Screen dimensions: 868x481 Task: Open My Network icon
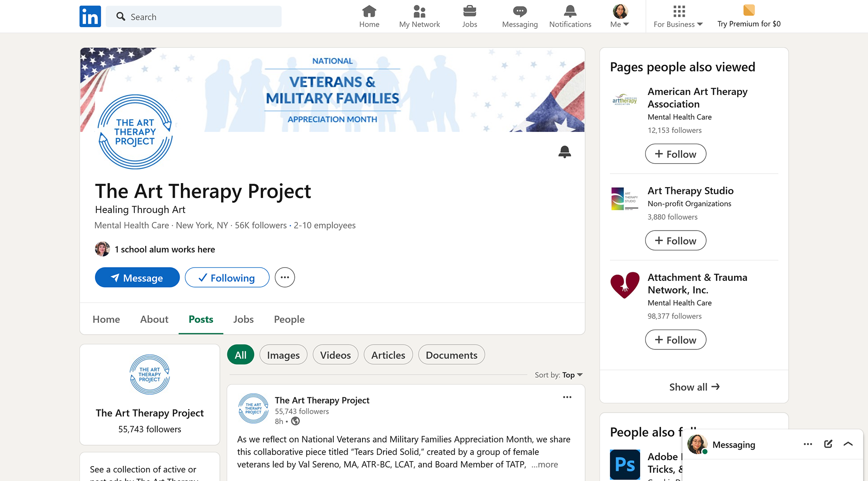419,17
